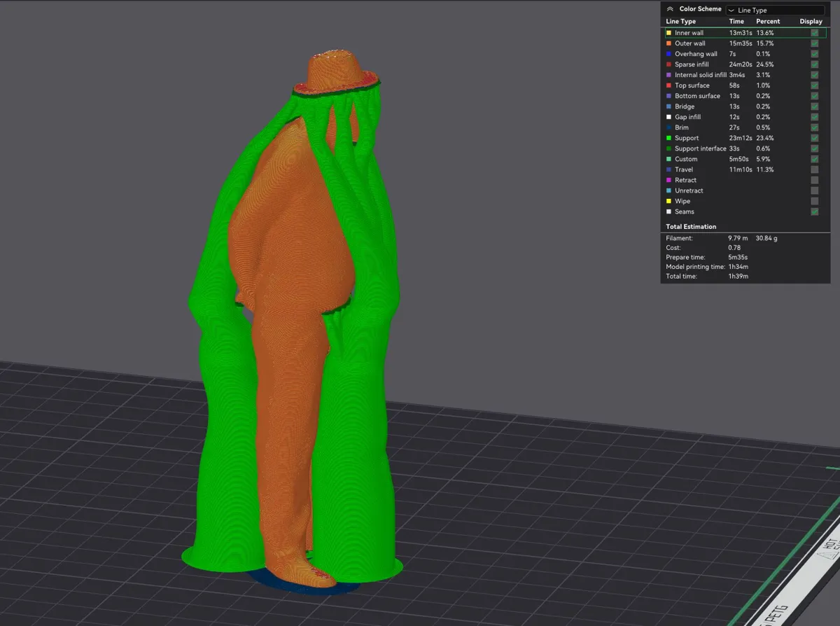
Task: Click the filament length value 9.79 m
Action: pyautogui.click(x=738, y=239)
